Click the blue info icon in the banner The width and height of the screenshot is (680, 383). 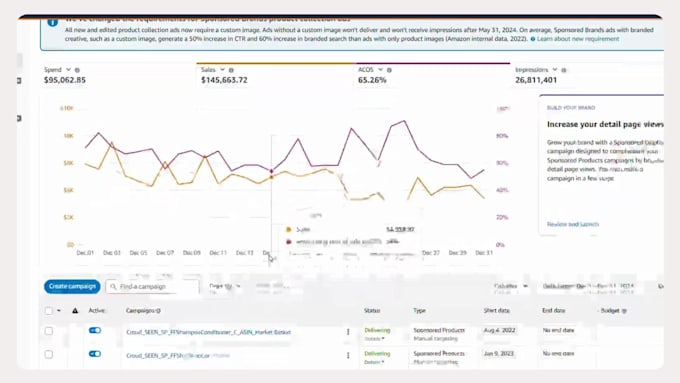(x=52, y=22)
